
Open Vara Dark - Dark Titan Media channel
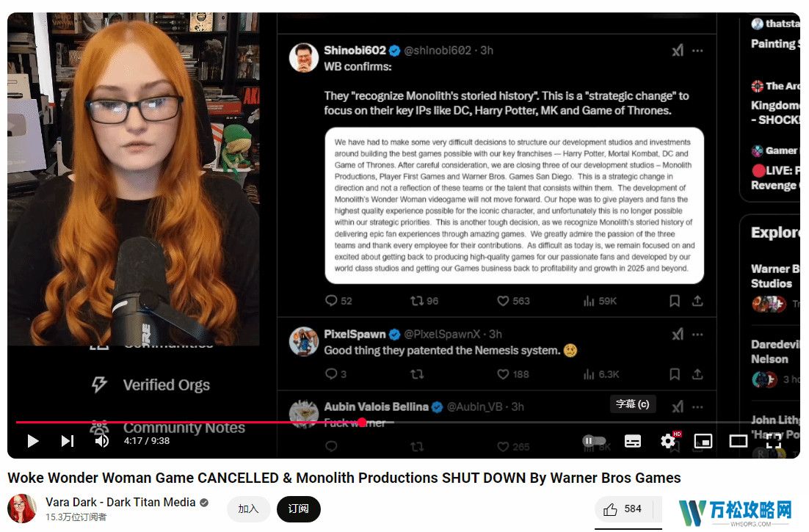click(x=120, y=502)
